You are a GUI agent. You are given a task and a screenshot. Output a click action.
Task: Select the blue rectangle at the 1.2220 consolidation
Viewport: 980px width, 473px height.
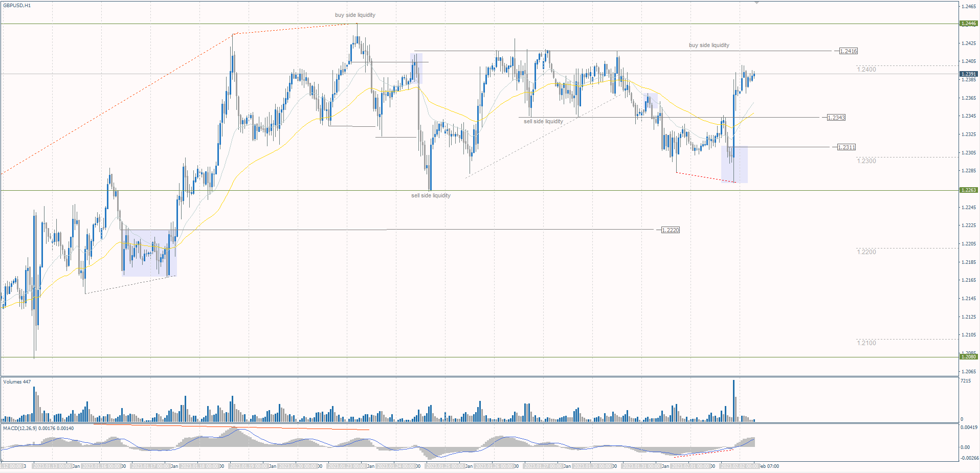(149, 253)
